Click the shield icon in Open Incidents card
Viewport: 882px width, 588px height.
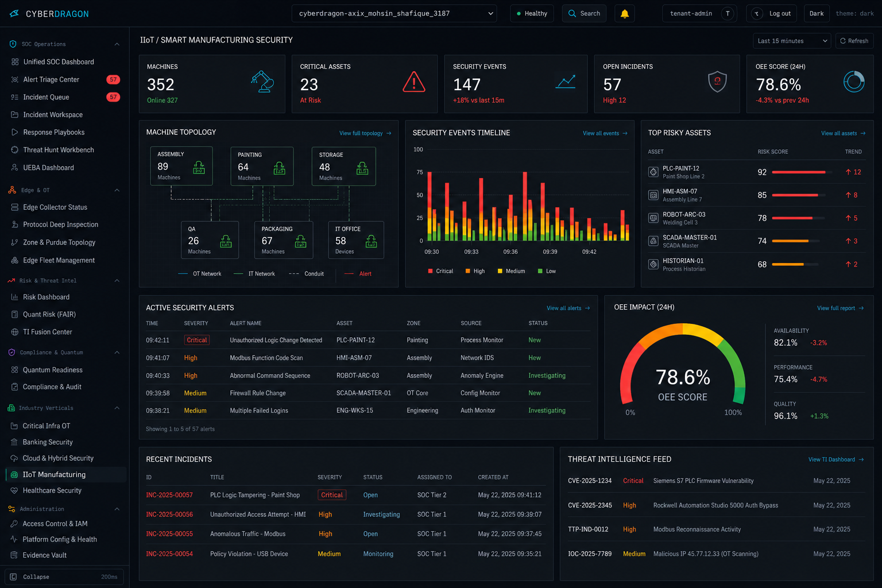tap(717, 82)
